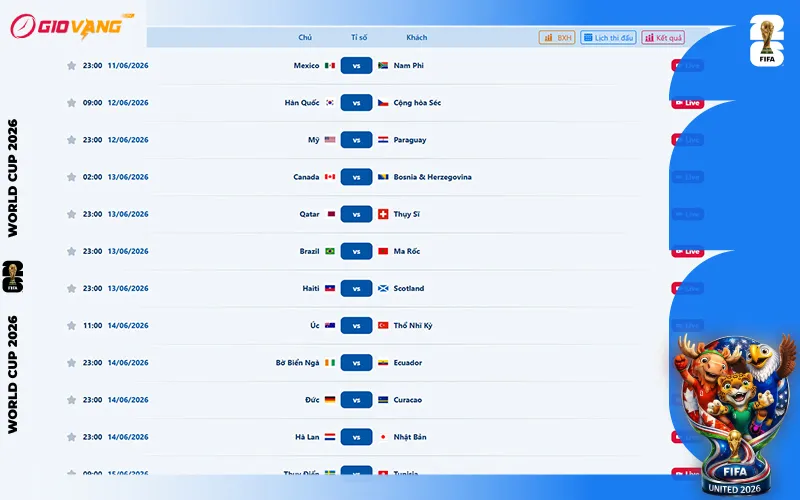Click the Mexico flag icon
The image size is (800, 500).
tap(330, 65)
